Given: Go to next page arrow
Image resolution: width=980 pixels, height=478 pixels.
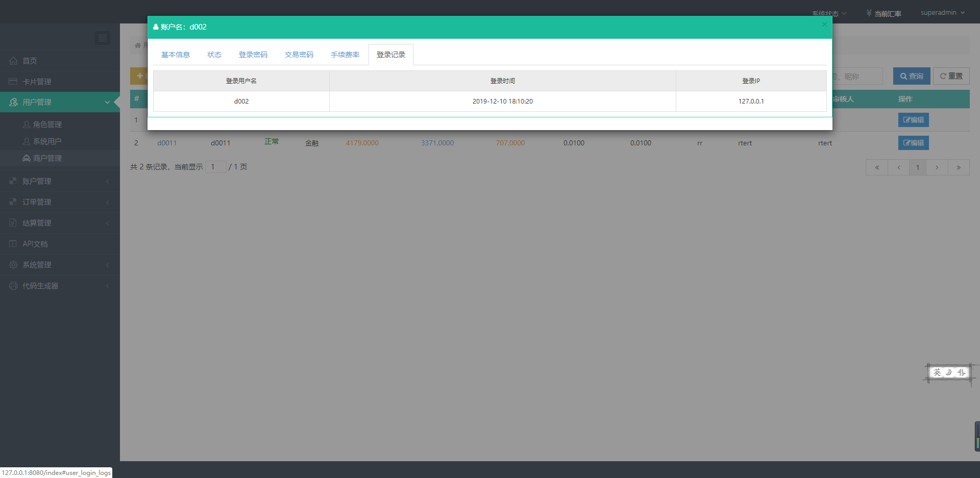Looking at the screenshot, I should [x=937, y=167].
